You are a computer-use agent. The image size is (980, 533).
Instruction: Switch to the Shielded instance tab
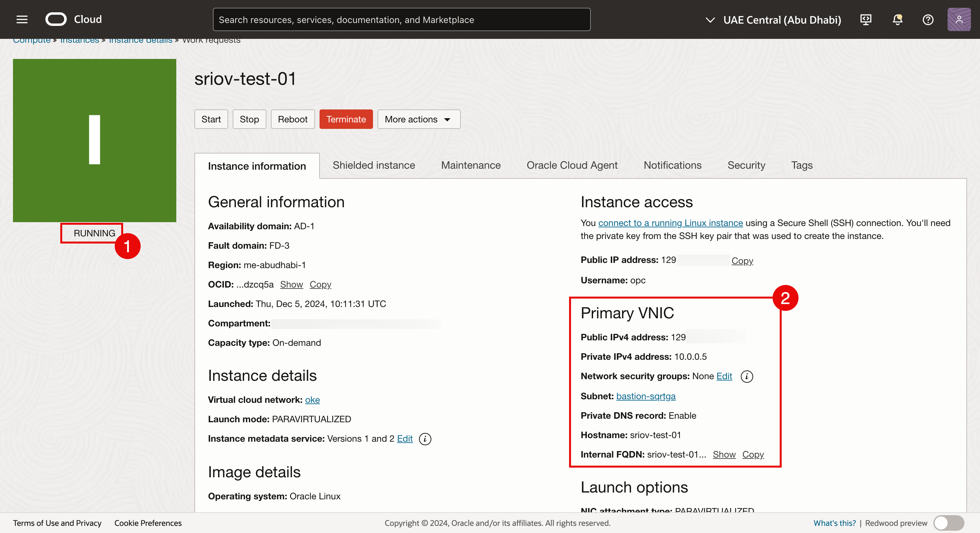pyautogui.click(x=374, y=165)
